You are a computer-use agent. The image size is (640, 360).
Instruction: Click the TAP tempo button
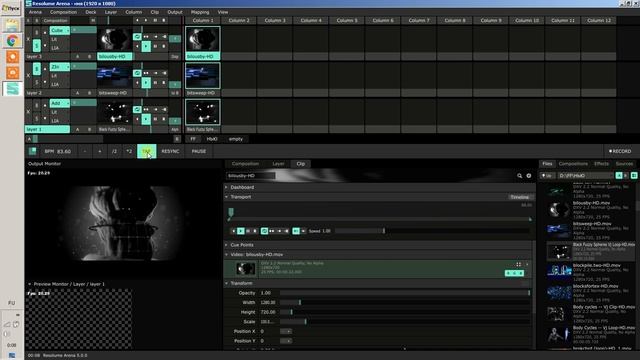tap(147, 151)
